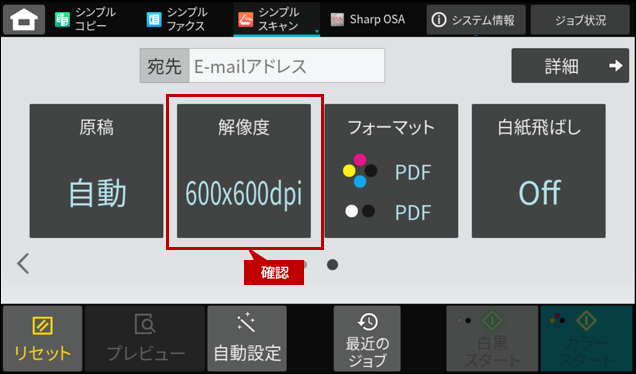The height and width of the screenshot is (374, 636).
Task: Change the 原稿 size set to 自動
Action: point(97,171)
